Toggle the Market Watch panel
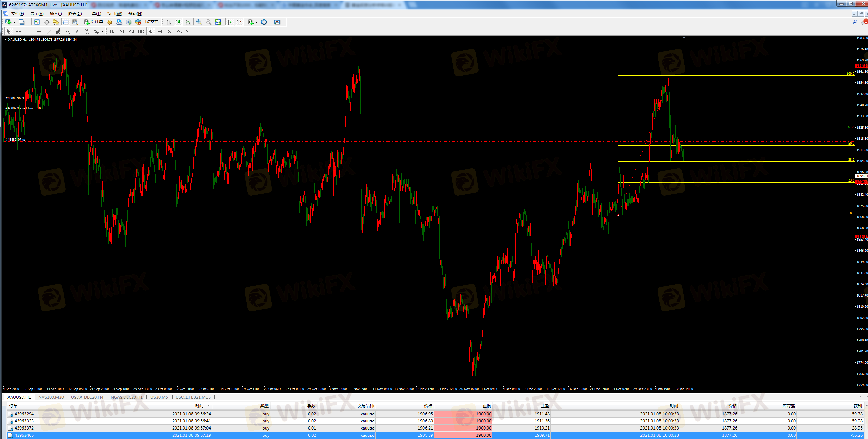868x439 pixels. click(37, 22)
